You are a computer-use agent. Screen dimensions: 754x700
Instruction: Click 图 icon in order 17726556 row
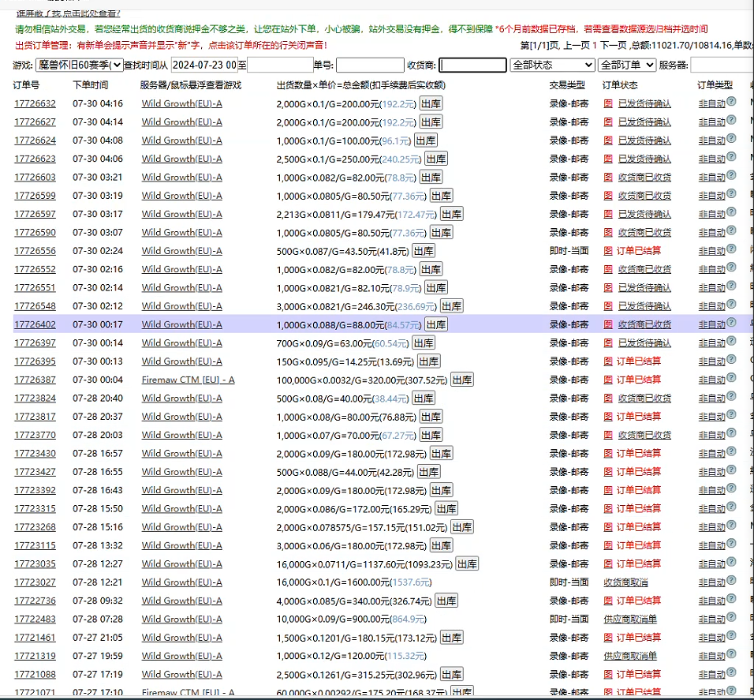[607, 251]
